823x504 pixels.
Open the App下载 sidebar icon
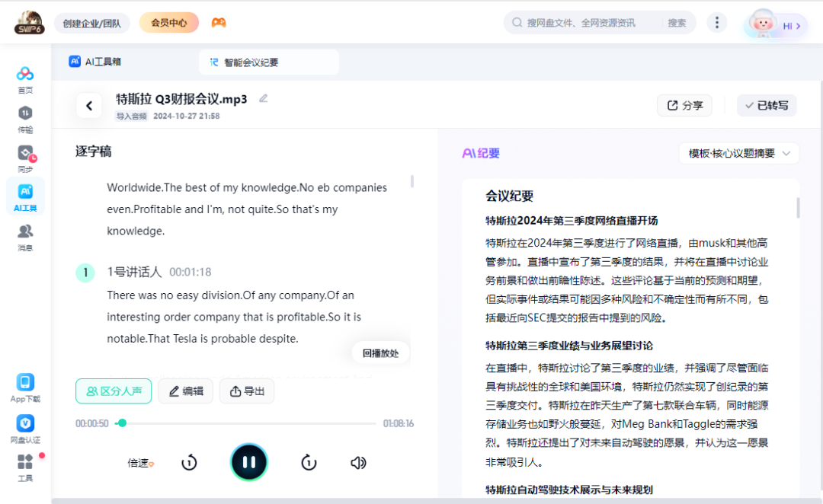(x=25, y=388)
